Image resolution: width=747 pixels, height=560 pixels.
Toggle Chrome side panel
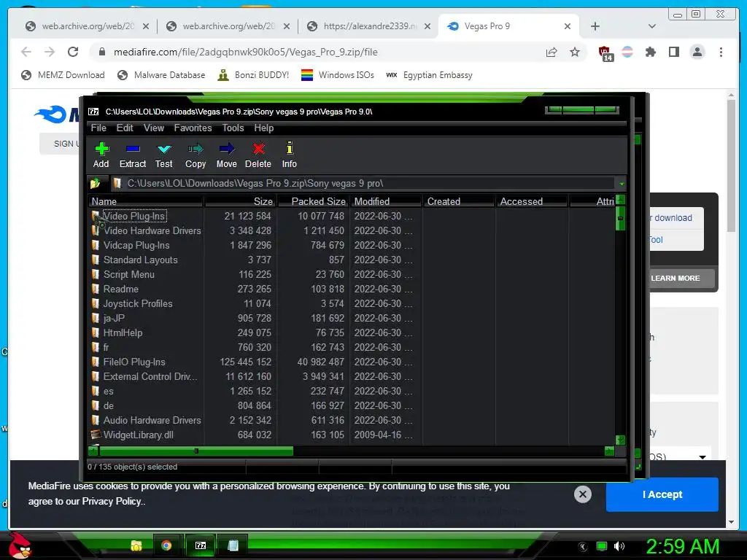(673, 52)
